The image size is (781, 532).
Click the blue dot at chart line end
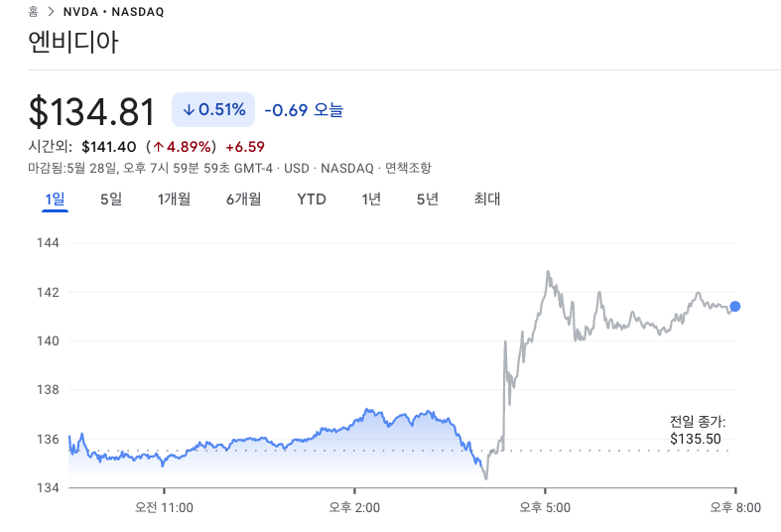pos(734,306)
